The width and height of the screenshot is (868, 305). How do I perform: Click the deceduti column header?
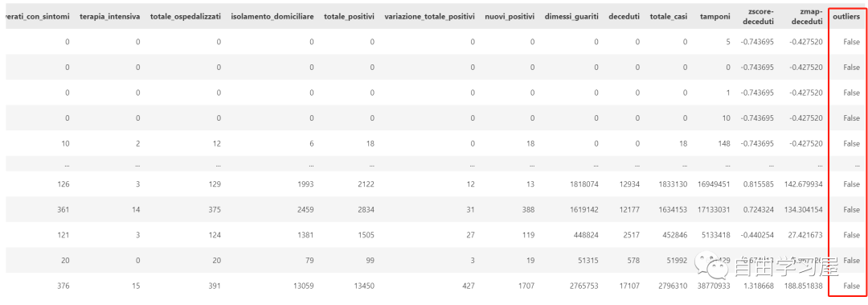624,17
